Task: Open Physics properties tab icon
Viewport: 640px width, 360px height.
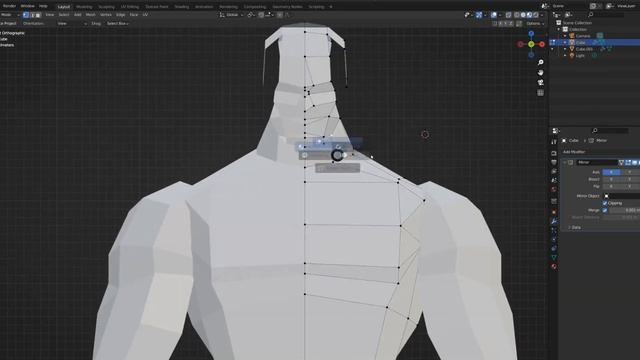Action: point(554,240)
